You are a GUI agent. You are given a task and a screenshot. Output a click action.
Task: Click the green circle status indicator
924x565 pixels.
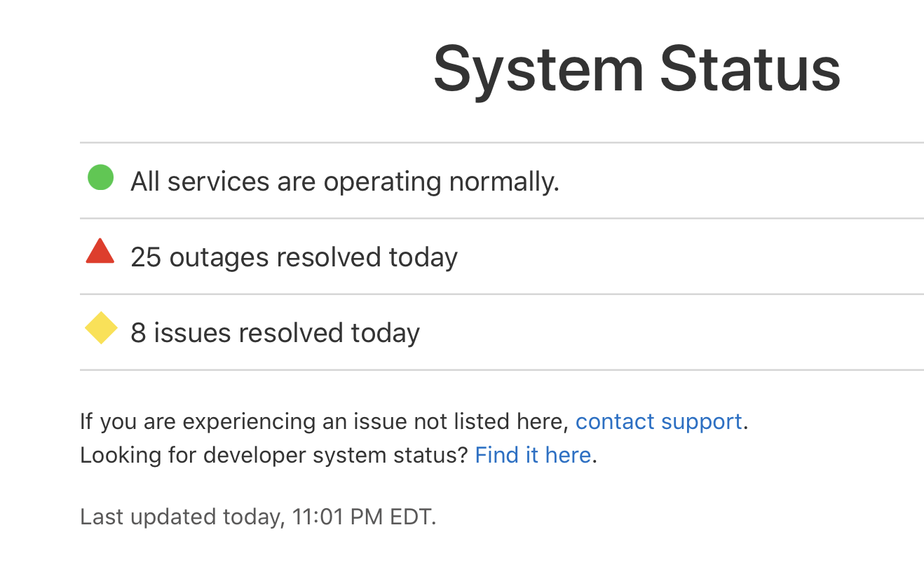point(100,177)
